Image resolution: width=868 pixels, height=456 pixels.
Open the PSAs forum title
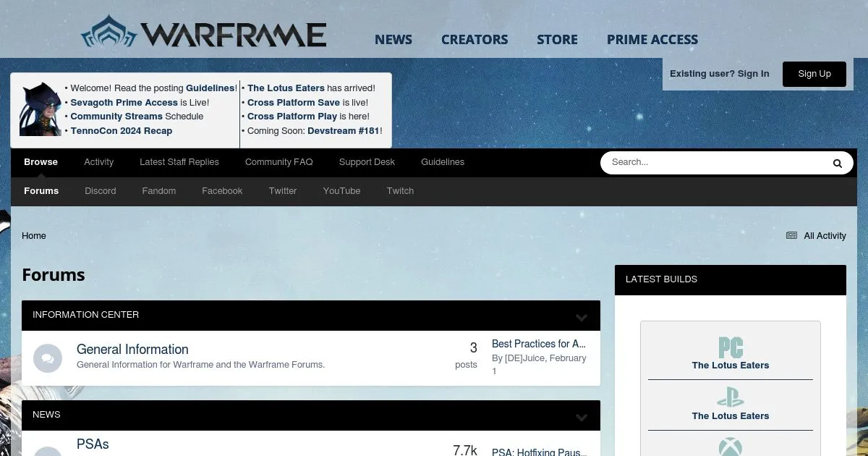93,444
